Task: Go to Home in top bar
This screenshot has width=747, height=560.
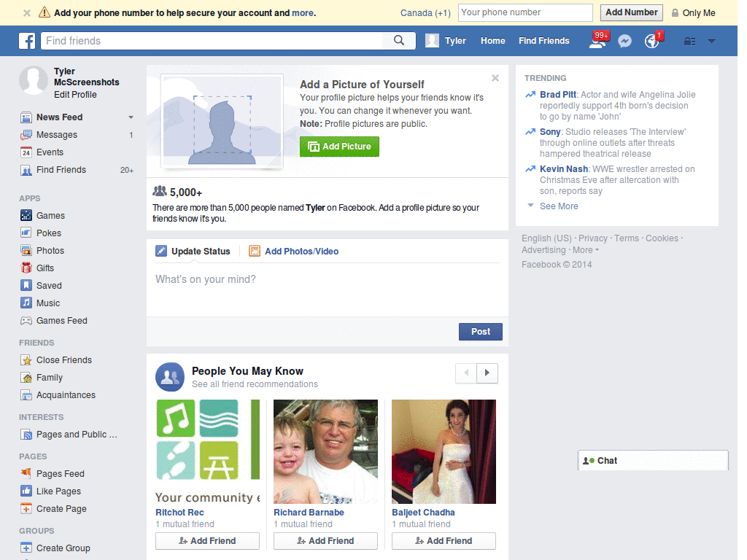Action: (x=492, y=41)
